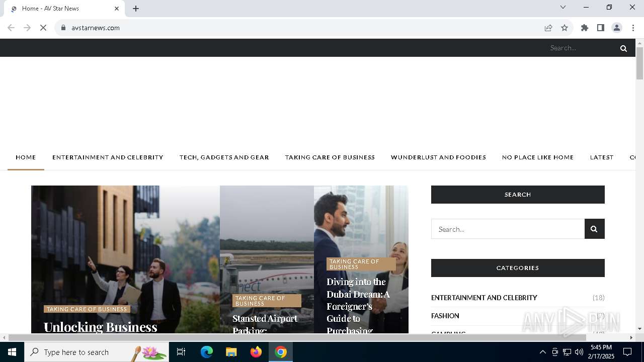The width and height of the screenshot is (644, 362).
Task: Open Chrome three-dot menu
Action: pos(633,28)
